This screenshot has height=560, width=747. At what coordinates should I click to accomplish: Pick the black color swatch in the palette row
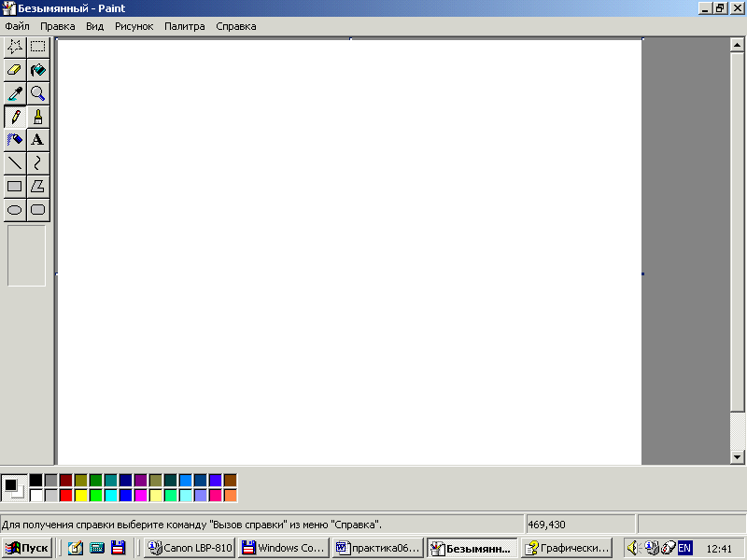click(x=36, y=480)
